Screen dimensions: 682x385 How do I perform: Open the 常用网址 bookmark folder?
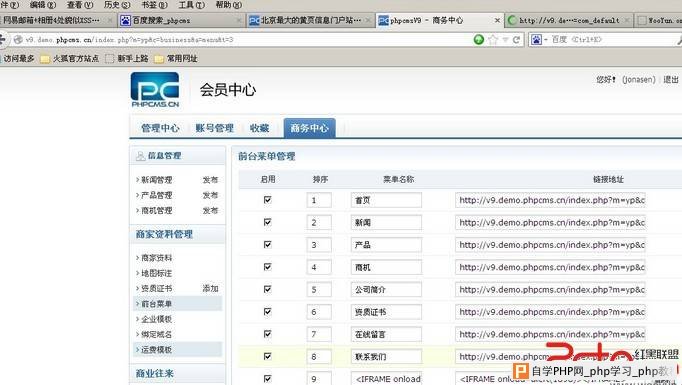(176, 58)
